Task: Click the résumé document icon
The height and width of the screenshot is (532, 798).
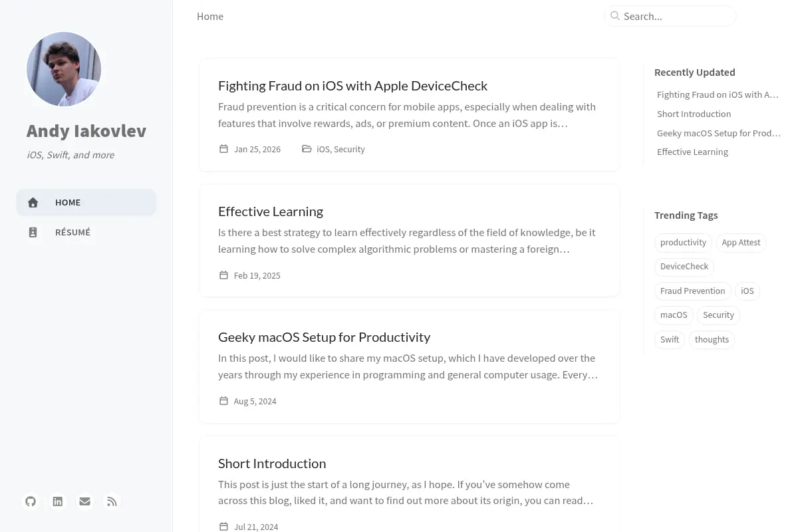Action: pyautogui.click(x=33, y=233)
